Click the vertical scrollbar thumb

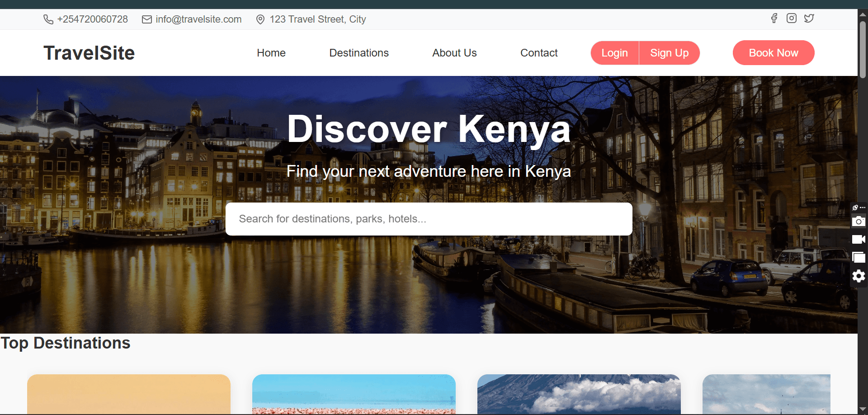(x=863, y=50)
